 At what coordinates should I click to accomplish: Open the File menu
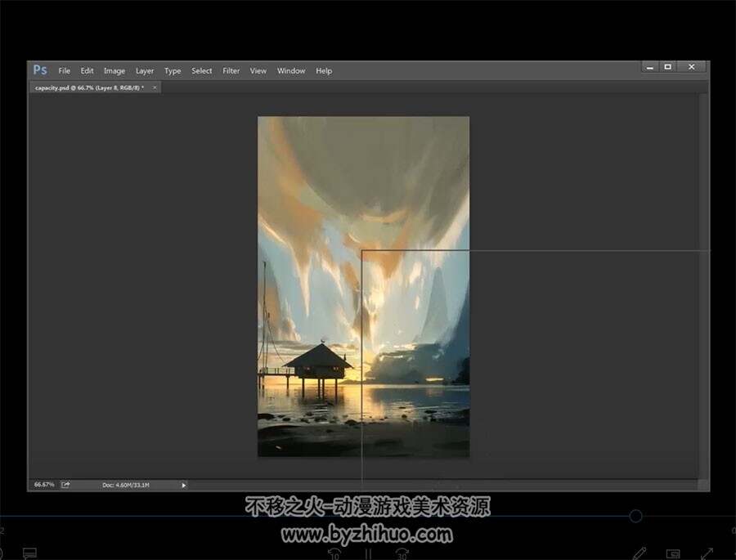coord(65,71)
